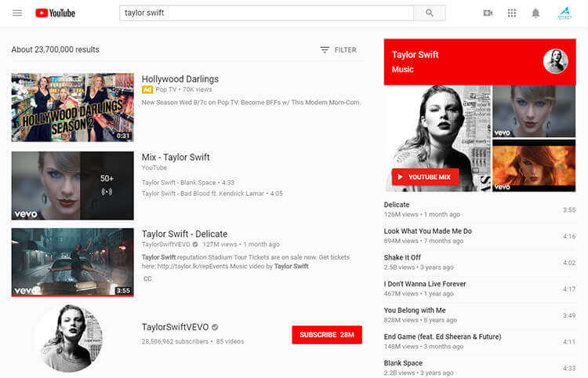Subscribe to TaylorSwiftVEVO
Viewport: 588px width, 378px height.
[327, 335]
